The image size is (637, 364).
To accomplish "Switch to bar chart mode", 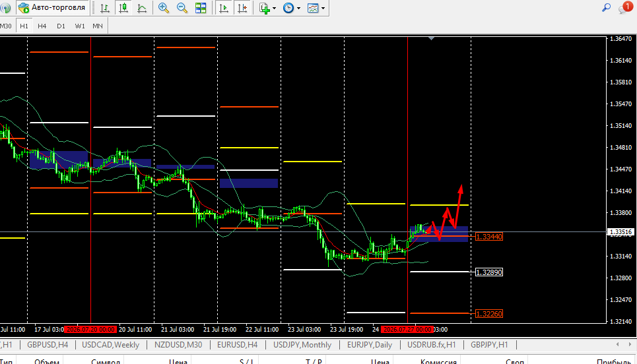I will (x=105, y=8).
